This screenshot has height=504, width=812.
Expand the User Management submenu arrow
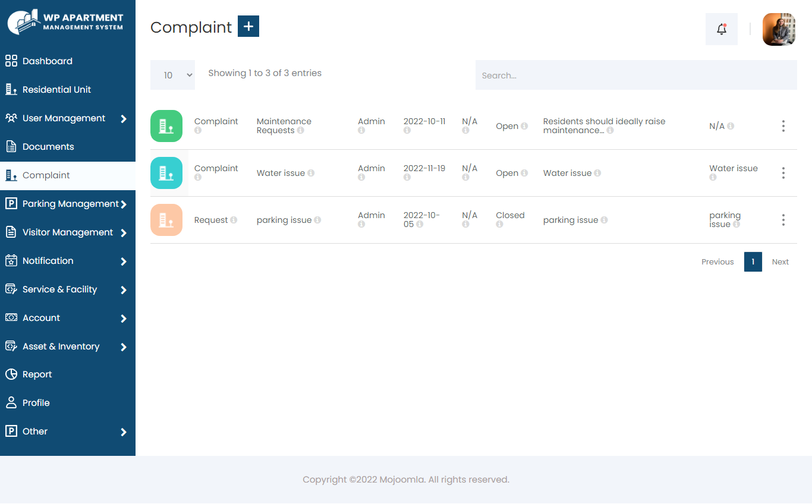click(124, 119)
